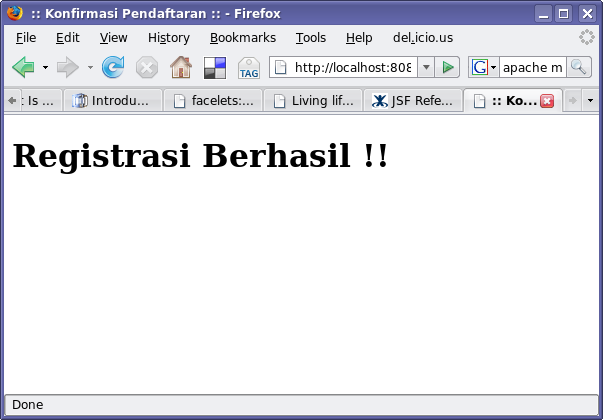Open the del.icio.us menu
This screenshot has width=603, height=420.
pos(422,38)
